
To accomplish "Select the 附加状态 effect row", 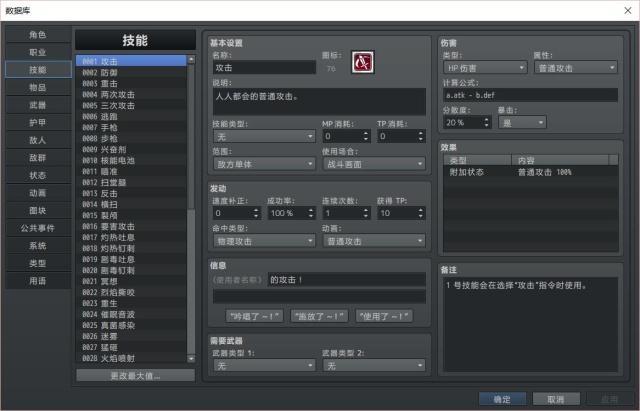I will [530, 172].
